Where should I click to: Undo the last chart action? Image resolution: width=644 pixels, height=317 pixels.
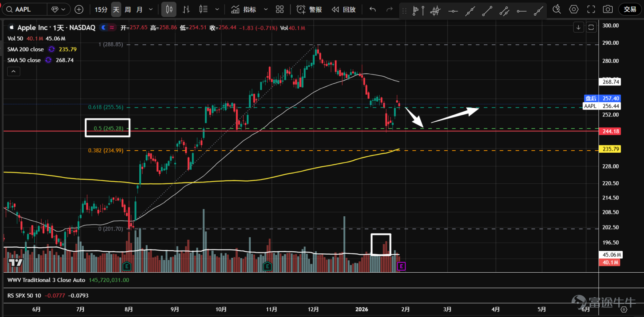(x=373, y=9)
